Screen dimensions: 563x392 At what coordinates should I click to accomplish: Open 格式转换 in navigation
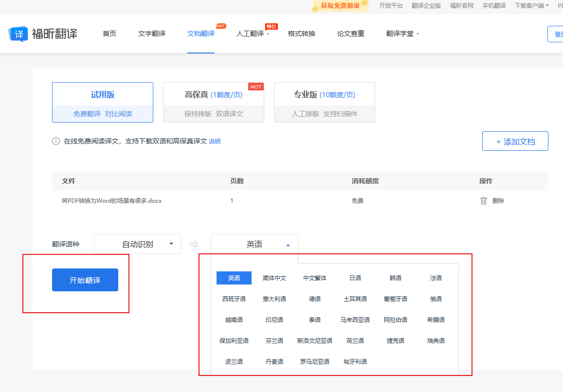[x=302, y=34]
